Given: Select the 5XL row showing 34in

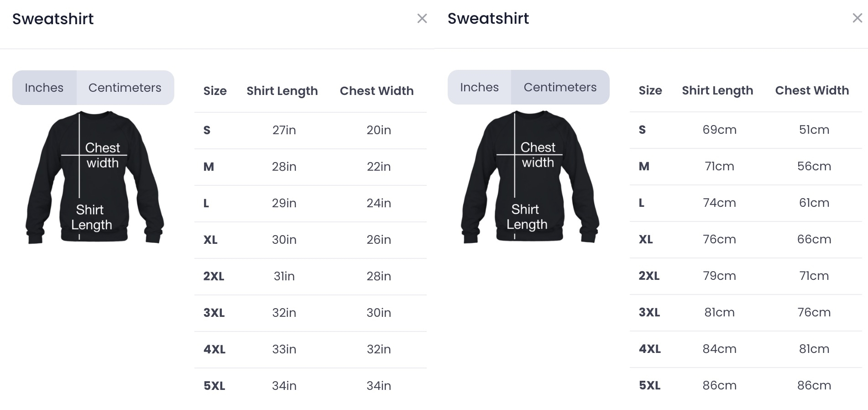Looking at the screenshot, I should [x=310, y=386].
